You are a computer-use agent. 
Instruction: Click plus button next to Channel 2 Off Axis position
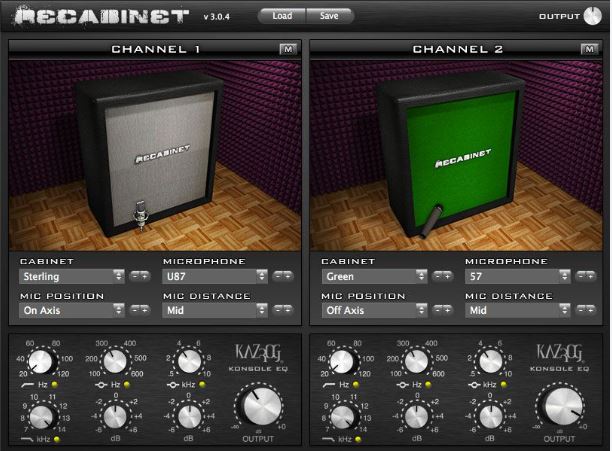click(x=448, y=310)
